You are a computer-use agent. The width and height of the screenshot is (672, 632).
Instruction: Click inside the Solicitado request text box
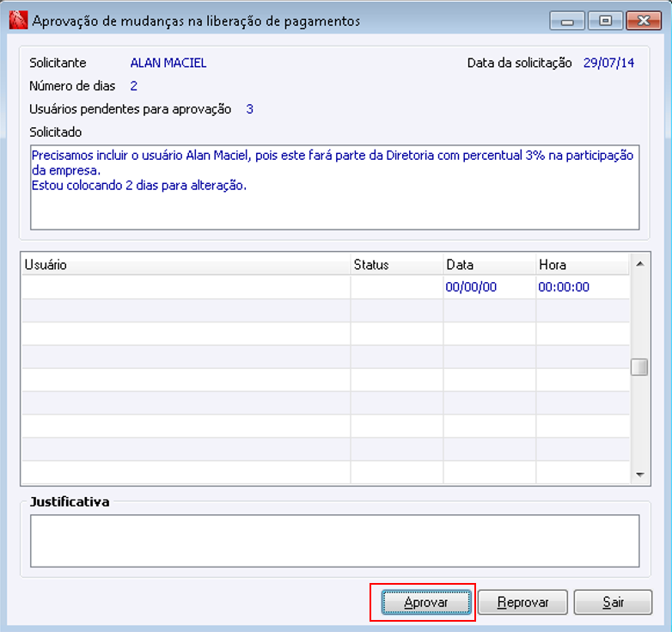335,187
